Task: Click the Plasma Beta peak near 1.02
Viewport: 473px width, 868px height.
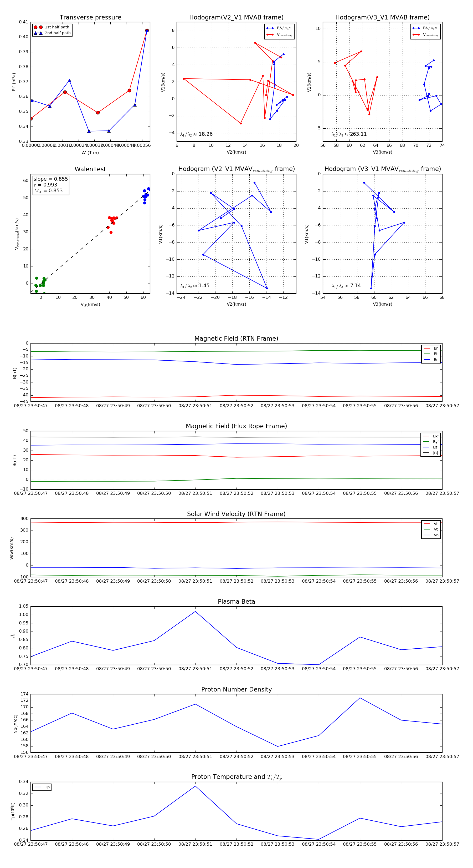Action: [195, 612]
